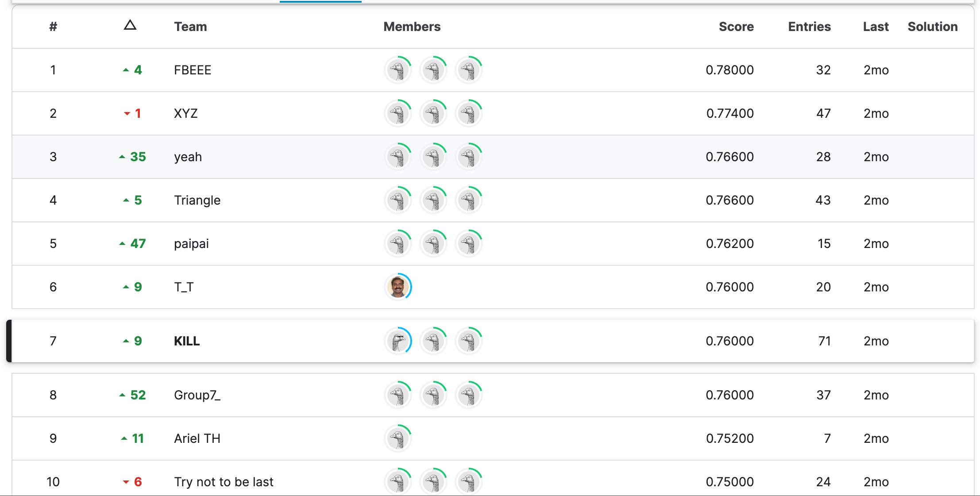Click the rank change triangle column header

coord(130,25)
